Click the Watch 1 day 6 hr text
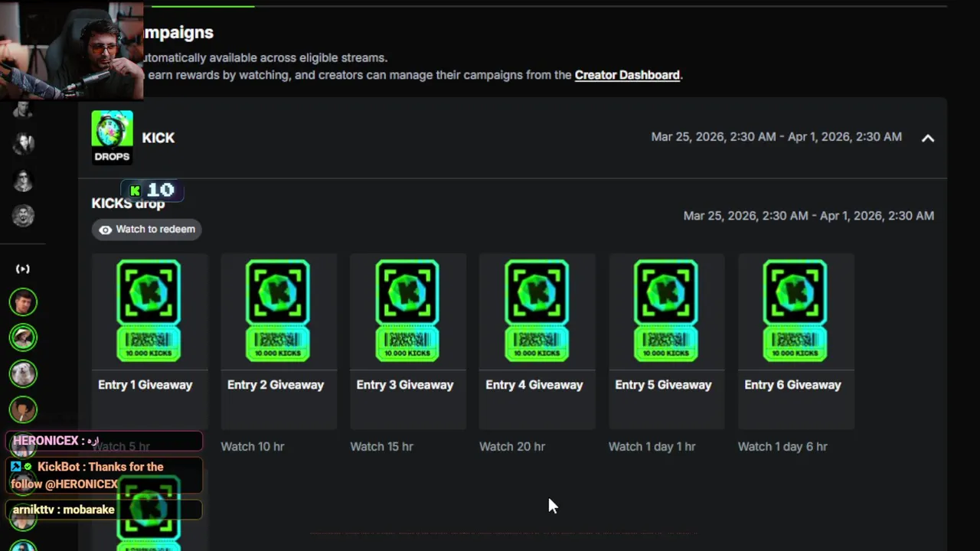The height and width of the screenshot is (551, 980). coord(782,446)
